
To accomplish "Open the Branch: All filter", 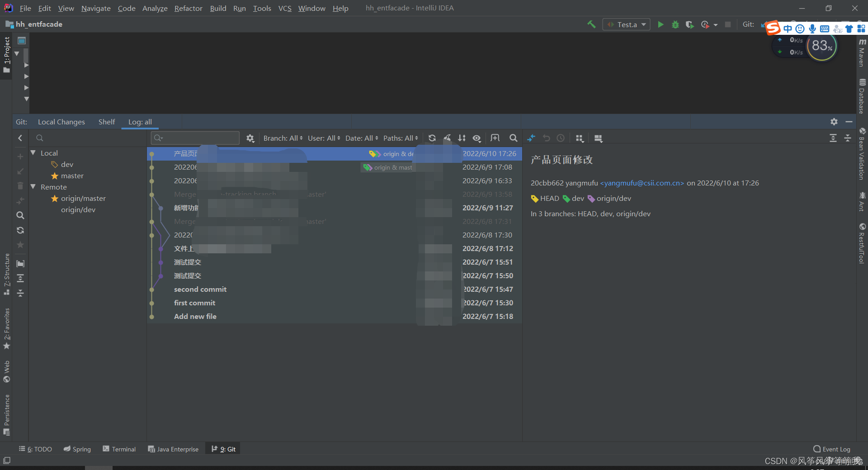I will pos(283,138).
